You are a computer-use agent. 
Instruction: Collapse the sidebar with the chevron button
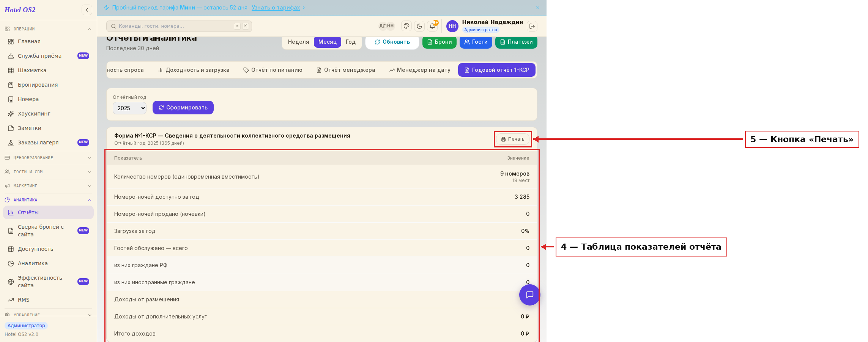(87, 10)
